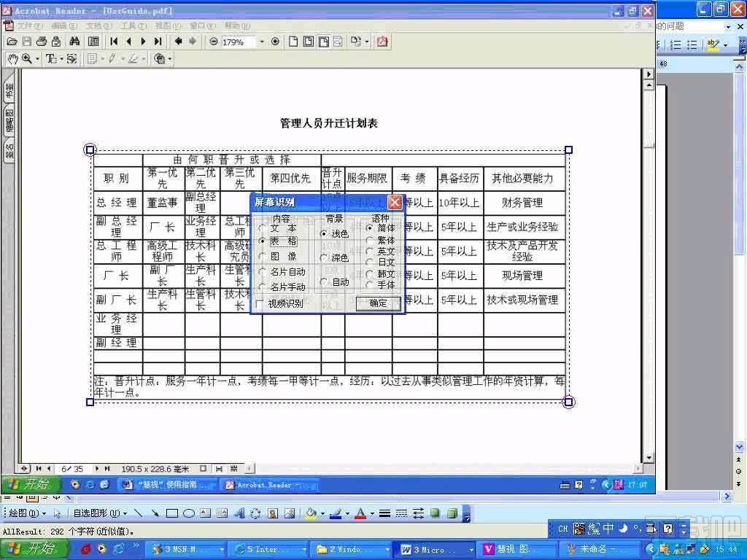Image resolution: width=747 pixels, height=560 pixels.
Task: Click the binoculars Find icon
Action: coord(74,42)
